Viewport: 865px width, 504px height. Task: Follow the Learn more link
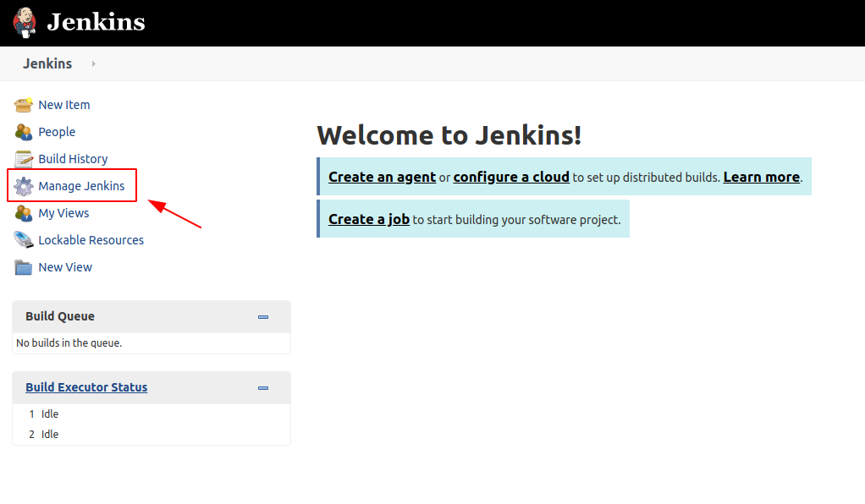[x=761, y=177]
